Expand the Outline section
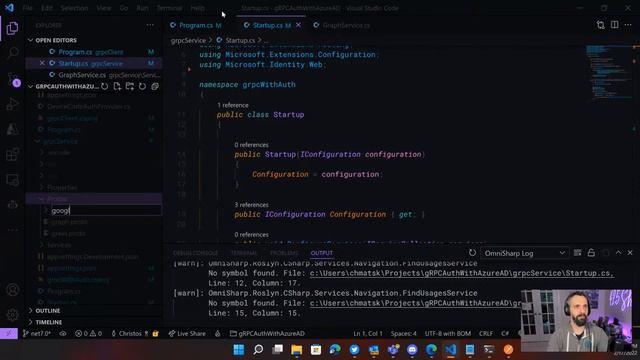The image size is (640, 360). pyautogui.click(x=47, y=311)
